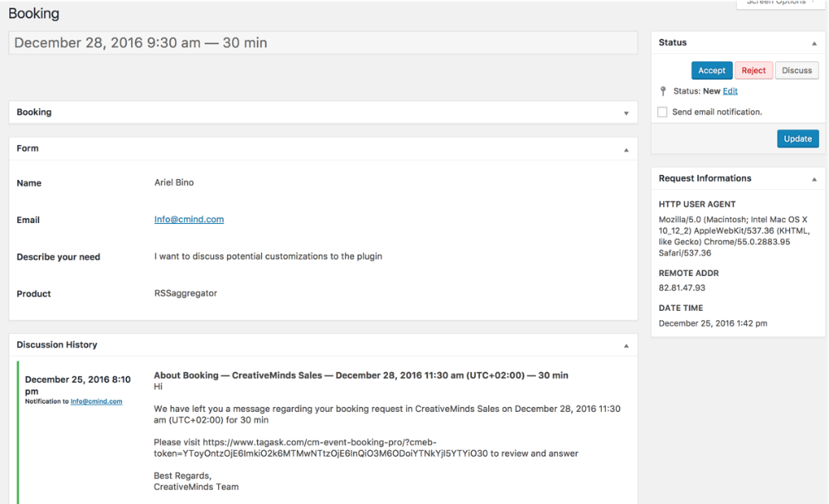Click the request date December 25, 2016 1:42 pm

[713, 323]
